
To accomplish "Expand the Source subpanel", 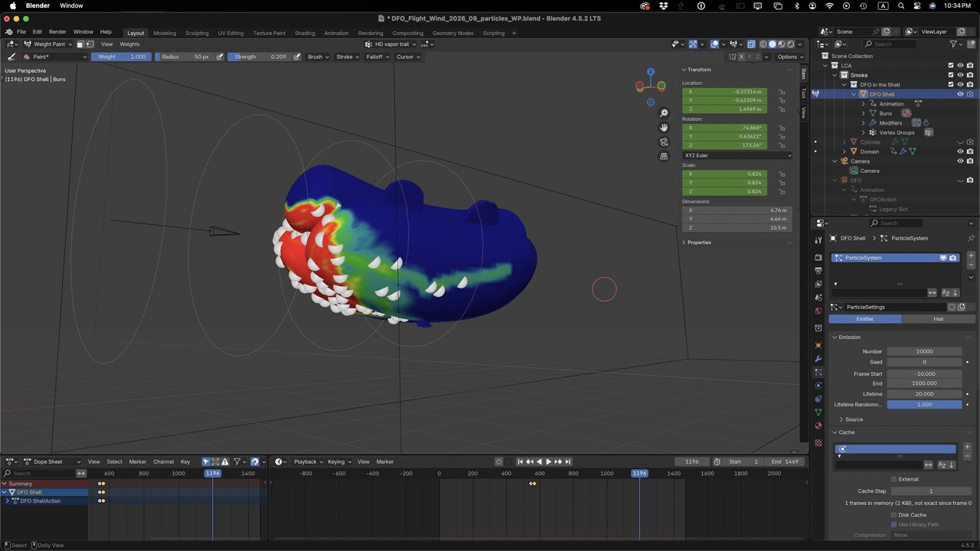I will click(x=854, y=419).
